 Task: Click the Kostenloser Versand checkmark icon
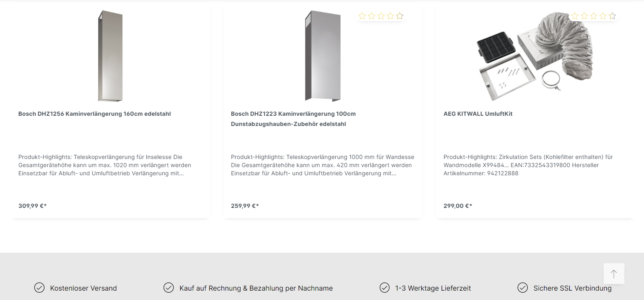coord(39,288)
